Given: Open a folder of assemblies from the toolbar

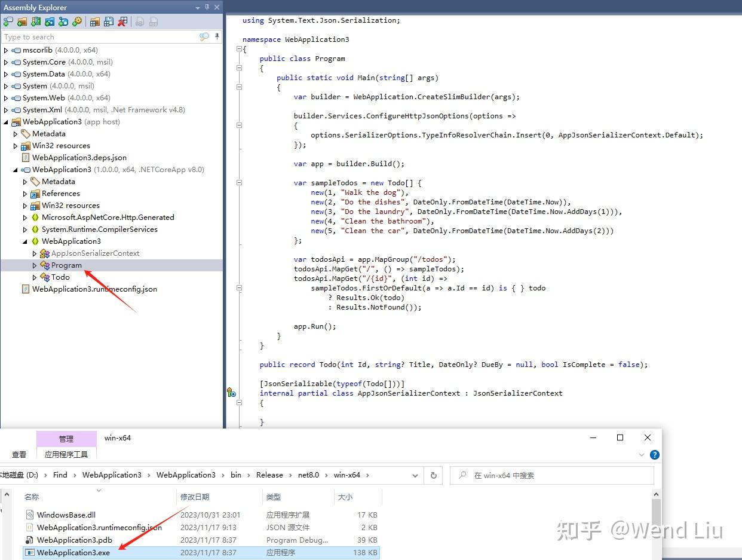Looking at the screenshot, I should pos(22,22).
